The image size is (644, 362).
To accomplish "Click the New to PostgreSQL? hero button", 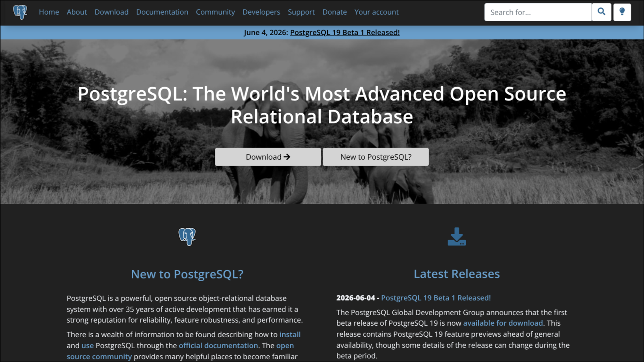I will 376,157.
